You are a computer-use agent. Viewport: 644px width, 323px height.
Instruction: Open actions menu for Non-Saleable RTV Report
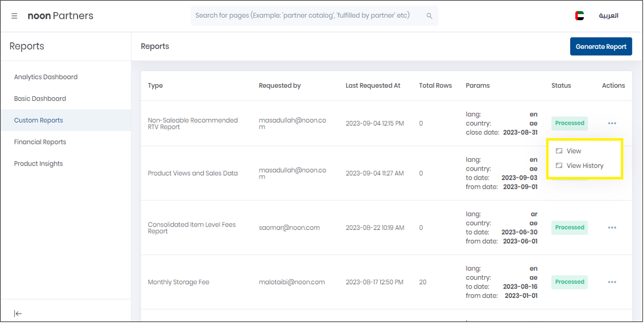(612, 123)
